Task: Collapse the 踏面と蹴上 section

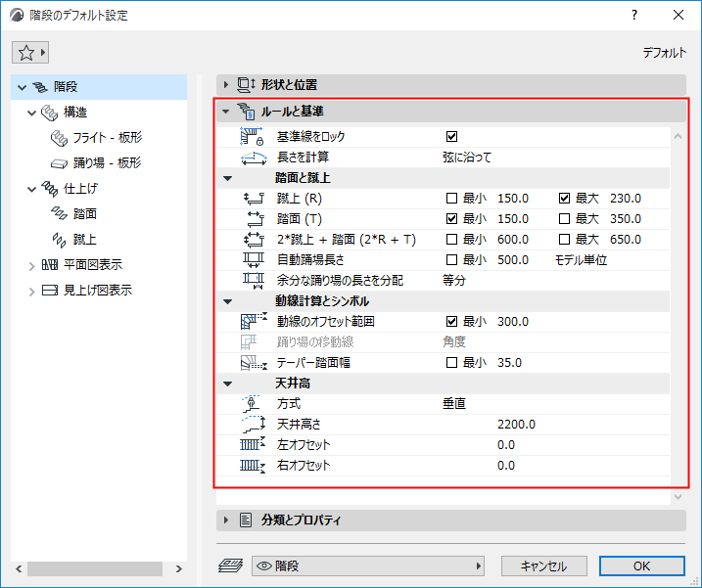Action: (x=228, y=178)
